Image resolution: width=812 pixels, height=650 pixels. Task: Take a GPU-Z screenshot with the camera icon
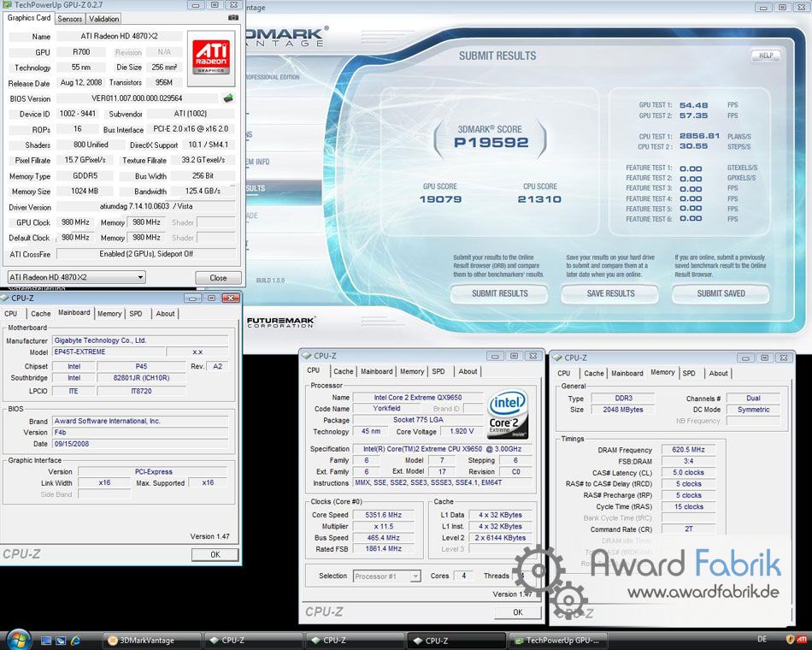(x=233, y=18)
